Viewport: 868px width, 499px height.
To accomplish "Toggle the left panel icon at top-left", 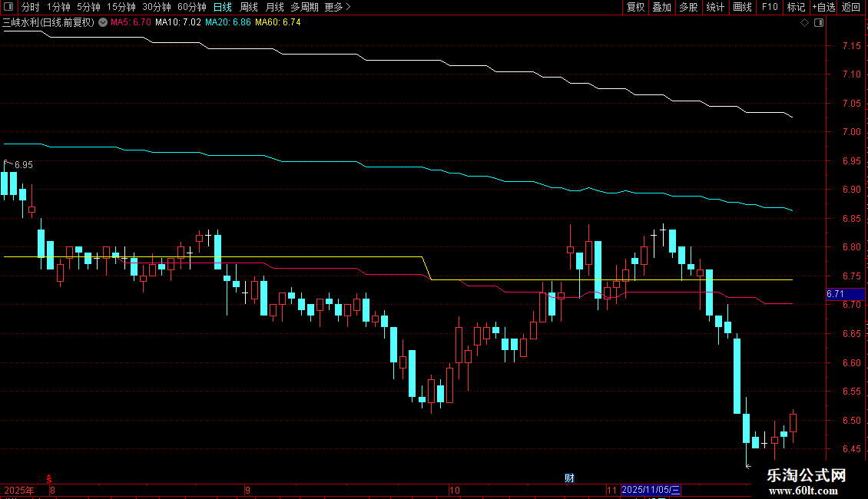I will (8, 7).
